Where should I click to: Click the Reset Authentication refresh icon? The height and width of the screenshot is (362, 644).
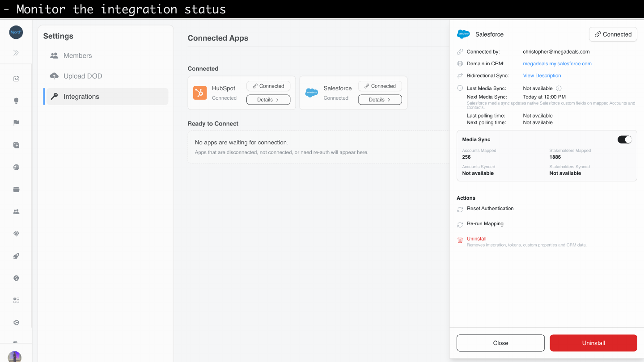point(460,210)
